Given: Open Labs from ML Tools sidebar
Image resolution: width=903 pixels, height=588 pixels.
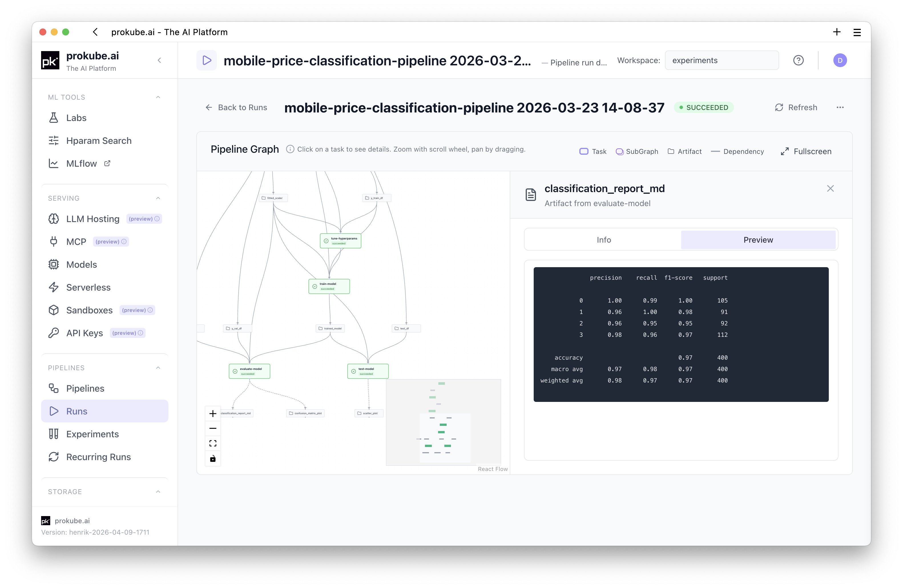Looking at the screenshot, I should click(104, 118).
